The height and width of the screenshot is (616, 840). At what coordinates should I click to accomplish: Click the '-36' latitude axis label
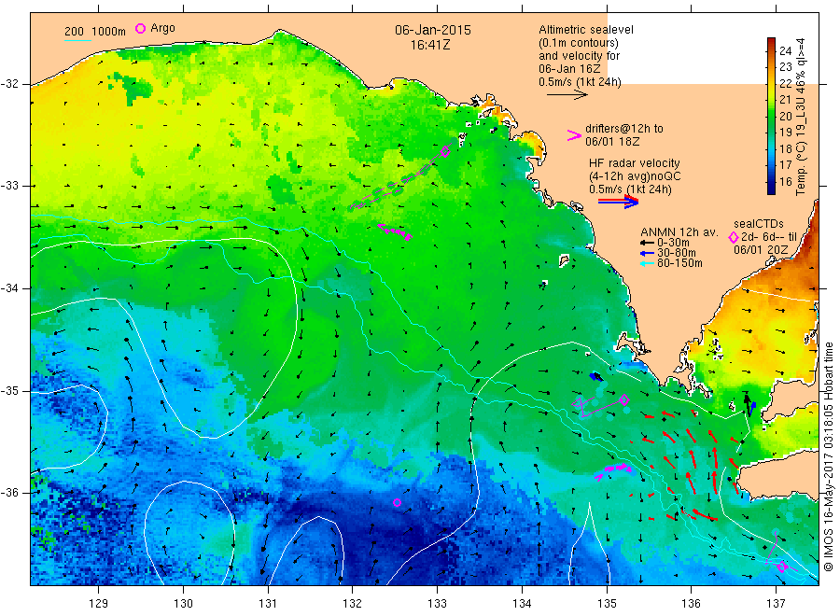click(9, 492)
